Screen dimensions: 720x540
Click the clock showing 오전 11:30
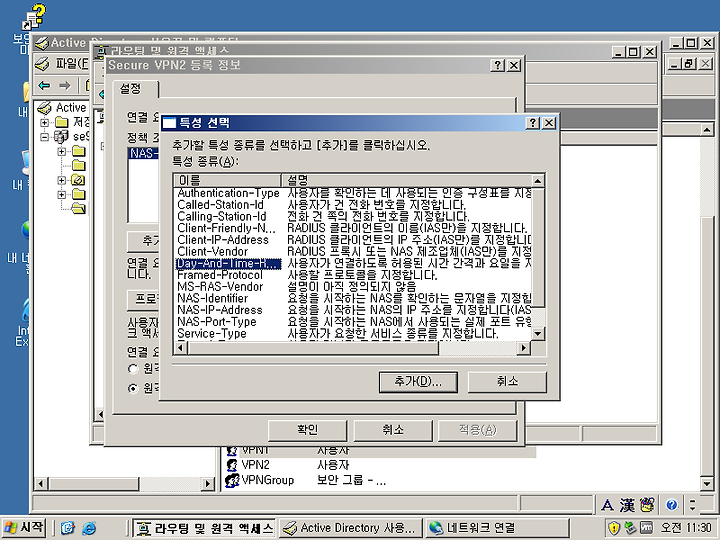coord(686,528)
